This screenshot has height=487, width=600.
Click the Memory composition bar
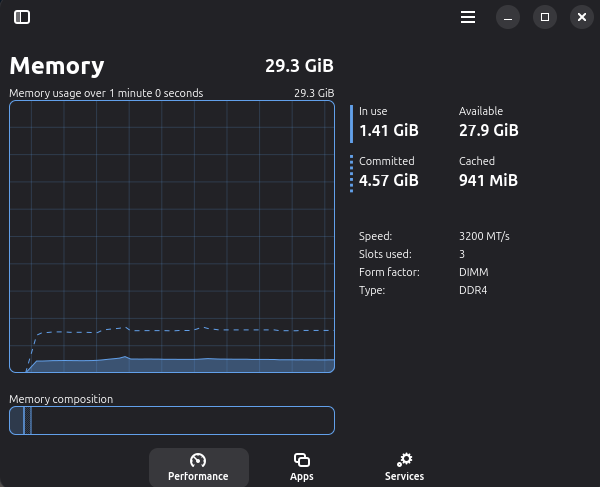tap(171, 420)
